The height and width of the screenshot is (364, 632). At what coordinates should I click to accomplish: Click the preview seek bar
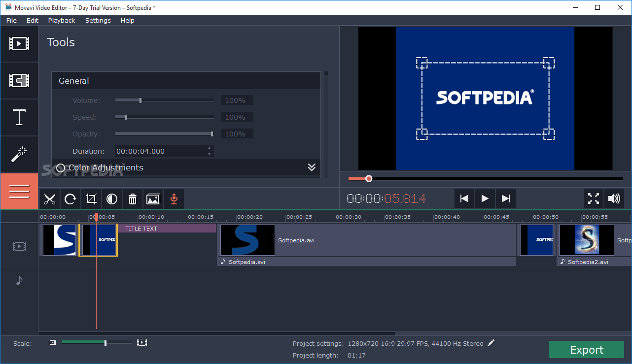point(486,179)
